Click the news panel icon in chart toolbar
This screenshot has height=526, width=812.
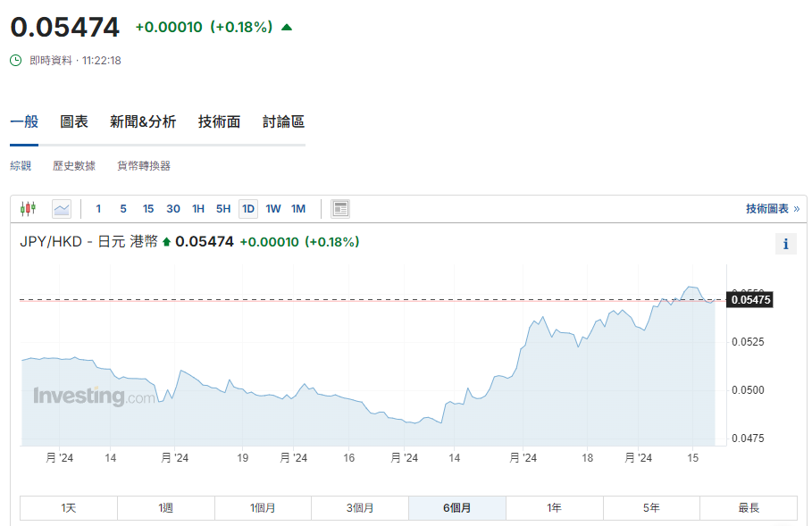coord(339,209)
